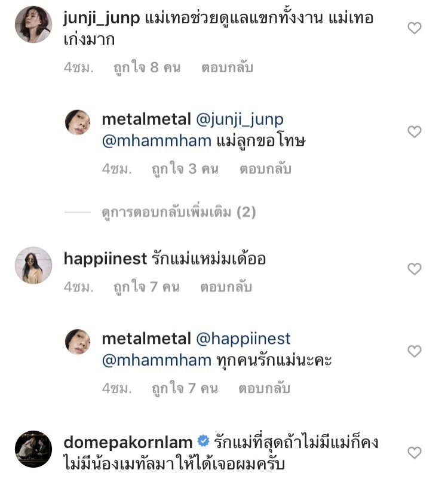Like junji_junp's comment with the heart

[414, 28]
